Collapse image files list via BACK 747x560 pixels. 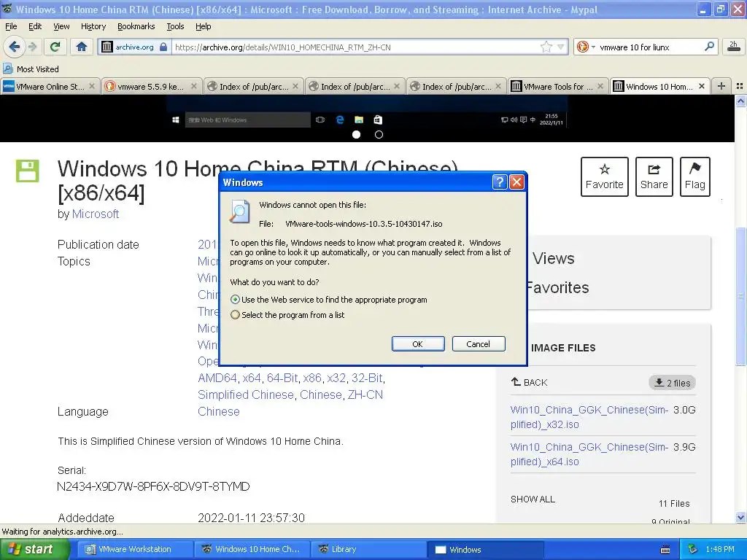click(x=530, y=382)
